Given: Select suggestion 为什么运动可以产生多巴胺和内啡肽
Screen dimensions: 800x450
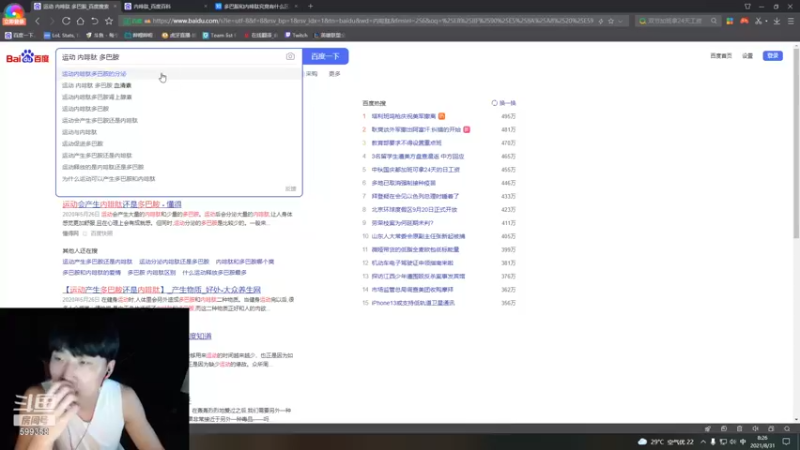Looking at the screenshot, I should pyautogui.click(x=179, y=179).
